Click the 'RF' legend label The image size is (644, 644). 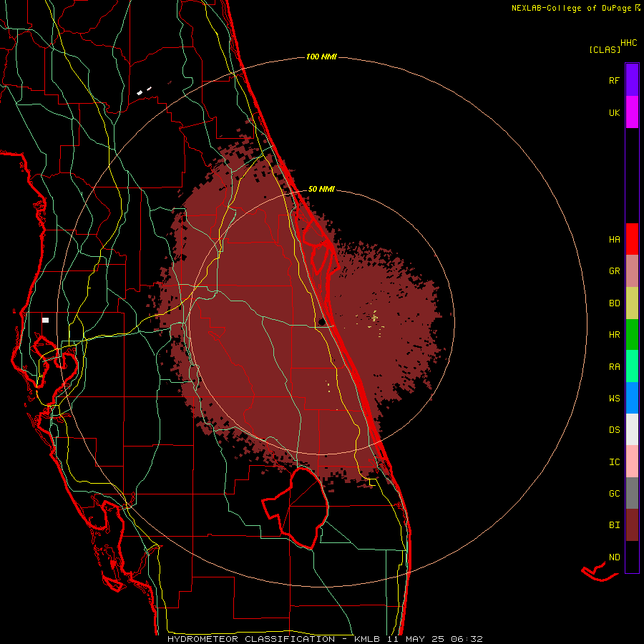614,80
